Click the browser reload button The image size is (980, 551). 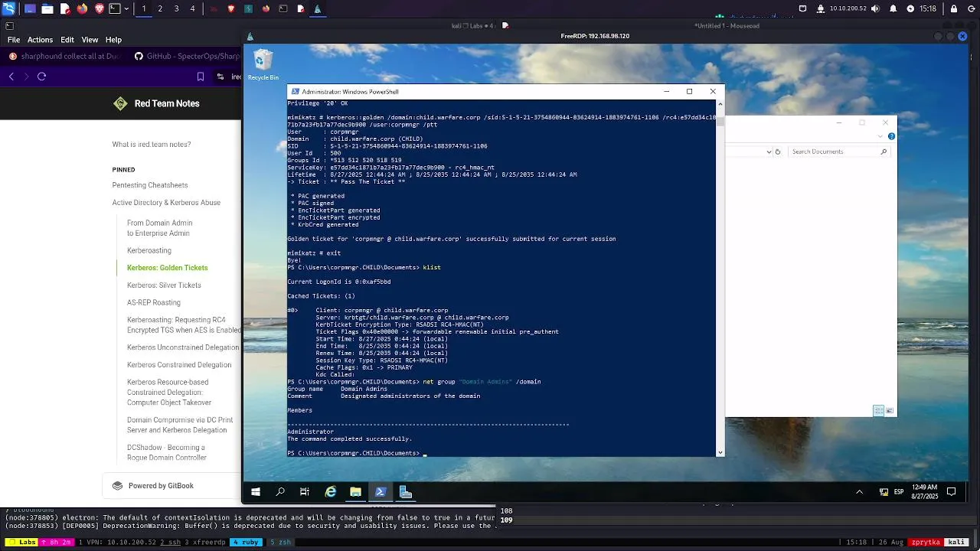coord(41,77)
